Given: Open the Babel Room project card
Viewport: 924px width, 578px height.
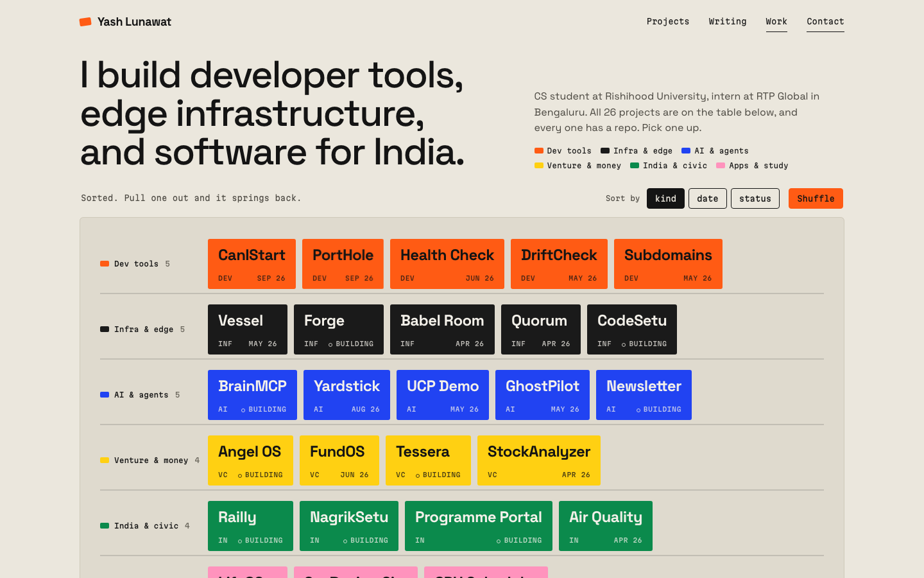Looking at the screenshot, I should click(x=442, y=329).
